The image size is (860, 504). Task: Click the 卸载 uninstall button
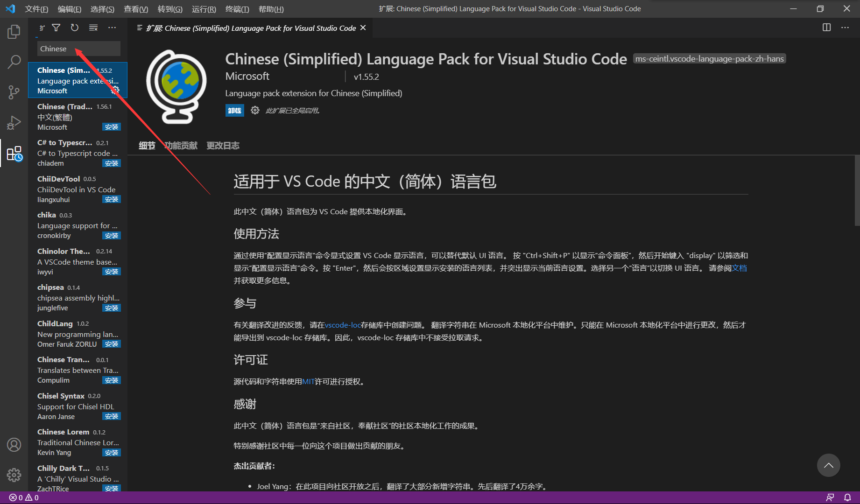[x=234, y=111]
